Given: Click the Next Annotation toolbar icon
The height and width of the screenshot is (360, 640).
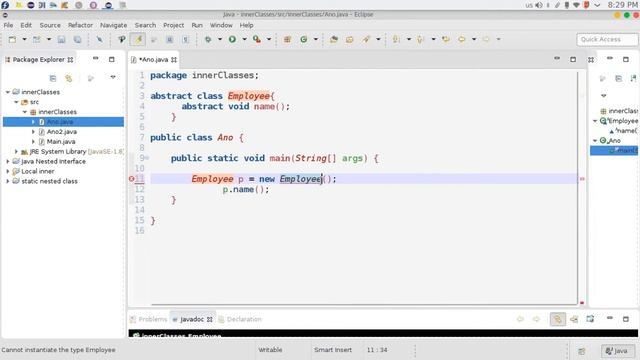Looking at the screenshot, I should point(396,39).
